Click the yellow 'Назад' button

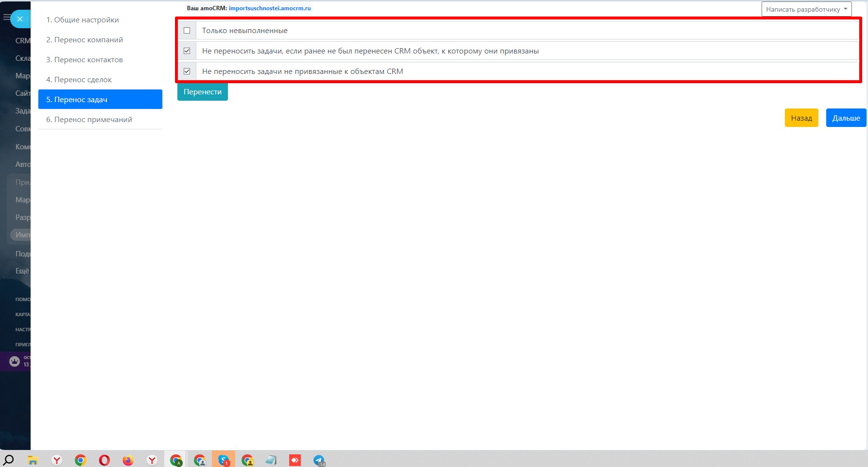coord(801,118)
